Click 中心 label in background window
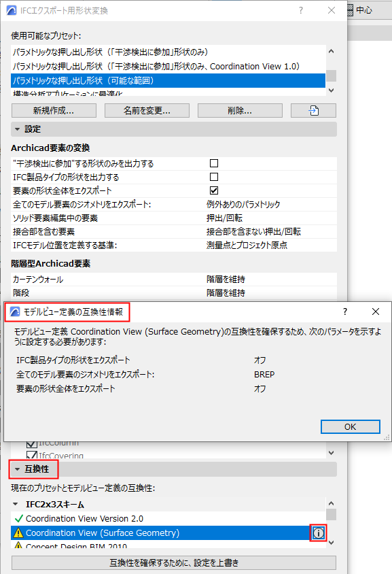This screenshot has height=574, width=392. coord(364,10)
